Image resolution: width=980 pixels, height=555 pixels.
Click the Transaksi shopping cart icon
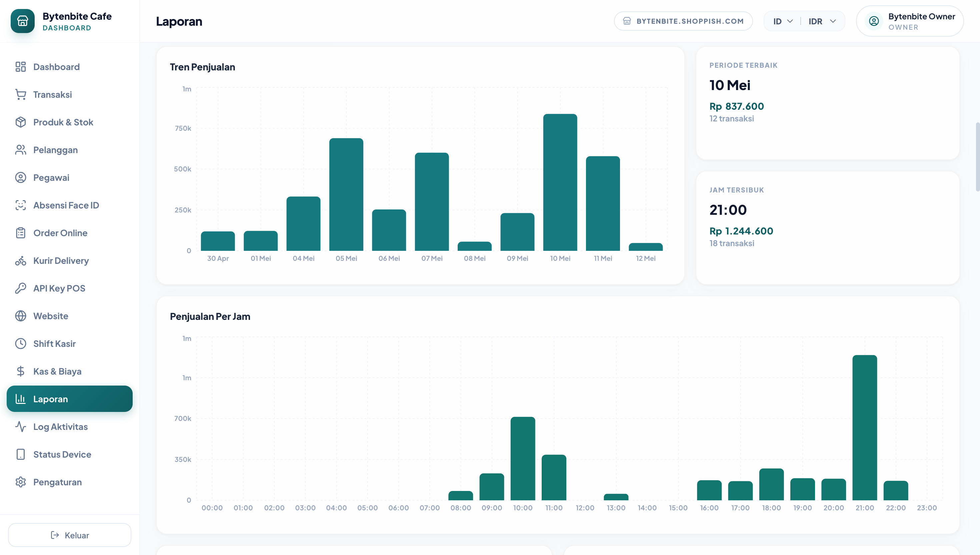21,94
